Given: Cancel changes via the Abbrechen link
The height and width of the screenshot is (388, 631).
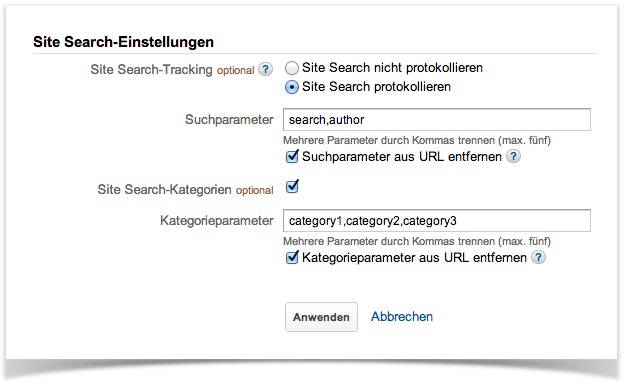Looking at the screenshot, I should point(402,317).
